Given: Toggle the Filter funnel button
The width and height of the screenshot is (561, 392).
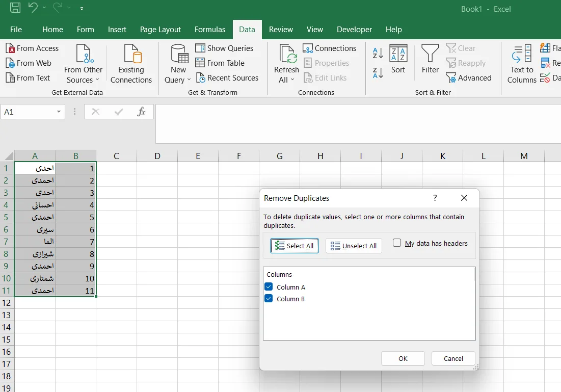Looking at the screenshot, I should [430, 59].
